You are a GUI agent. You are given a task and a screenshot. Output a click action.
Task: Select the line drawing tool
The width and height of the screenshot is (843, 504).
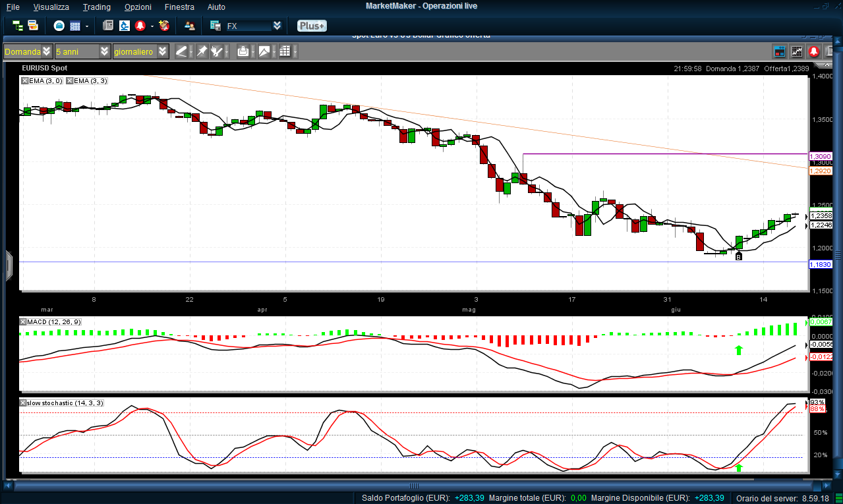[x=181, y=51]
